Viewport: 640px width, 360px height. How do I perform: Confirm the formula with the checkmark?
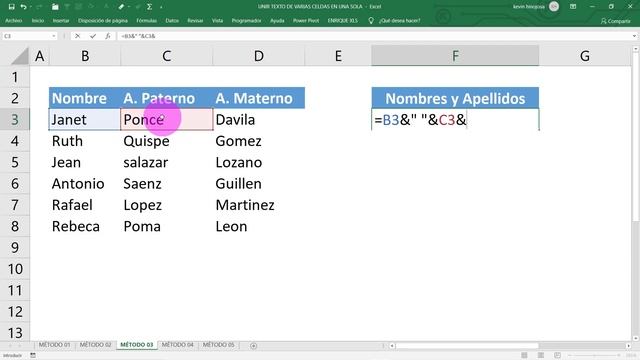click(93, 36)
